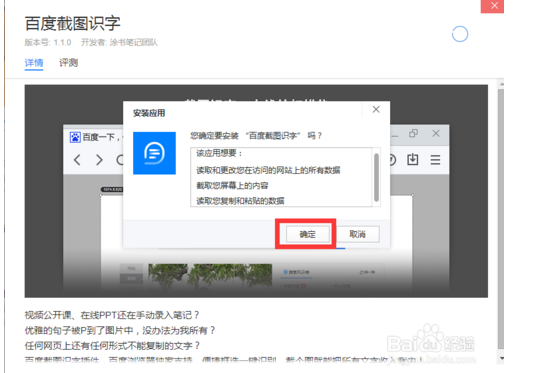Click the 安装应用 dialog title

coord(149,113)
